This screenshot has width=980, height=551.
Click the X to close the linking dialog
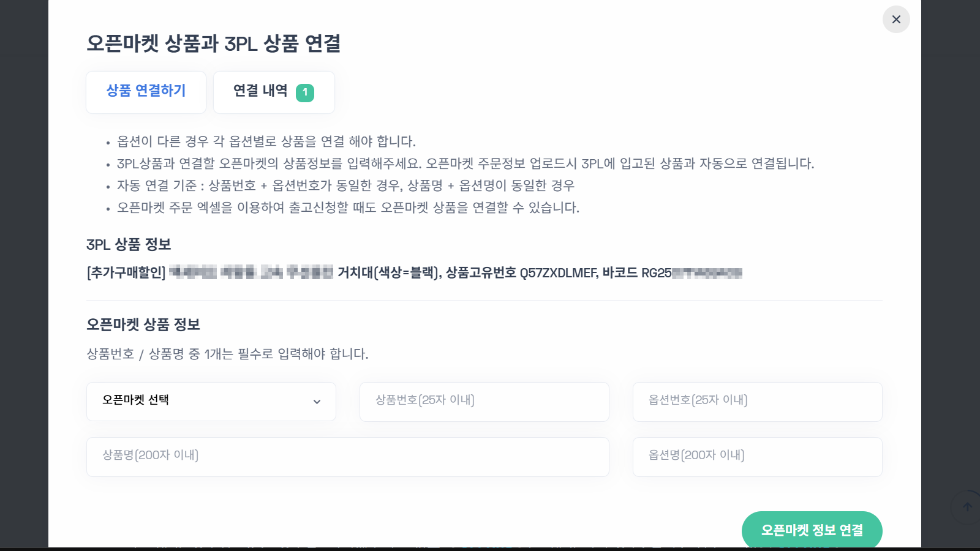click(x=896, y=19)
